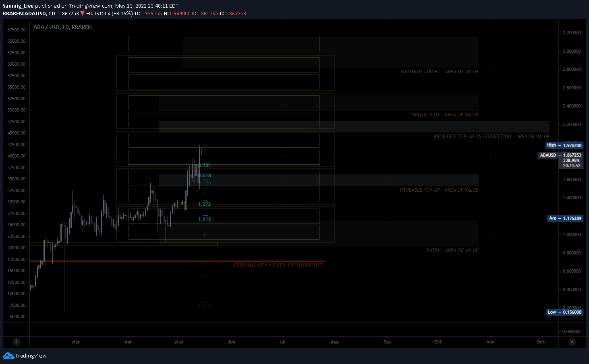
Task: Click the Oct label on time axis
Action: [438, 342]
